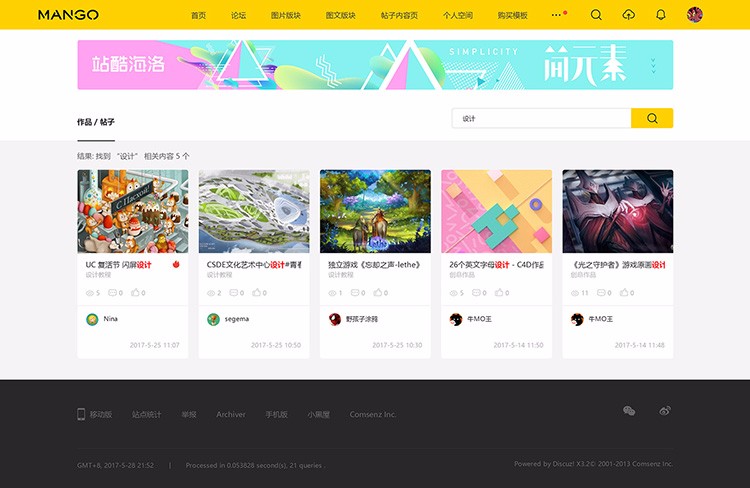The image size is (750, 488).
Task: Click the 站酷海洛 banner image
Action: click(x=375, y=65)
